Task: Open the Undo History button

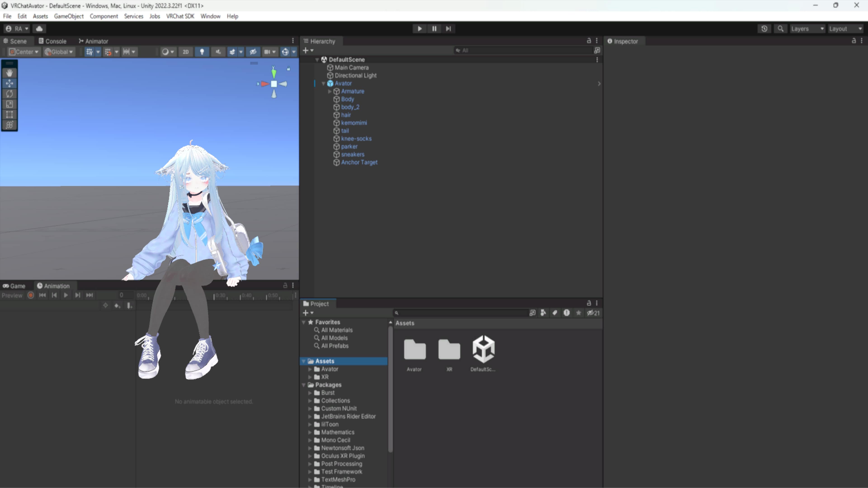Action: pos(764,29)
